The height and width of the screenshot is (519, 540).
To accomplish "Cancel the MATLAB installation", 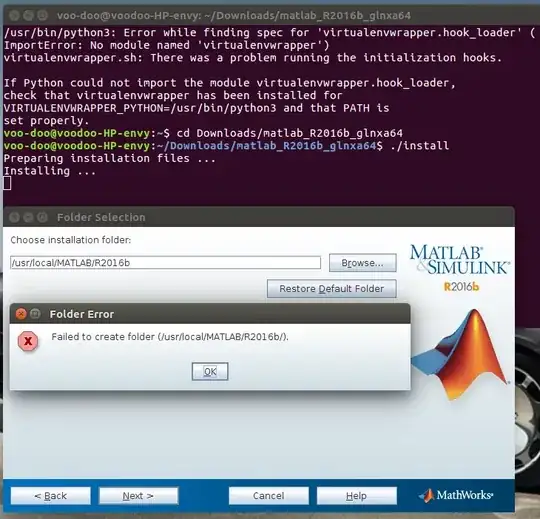I will pos(269,496).
